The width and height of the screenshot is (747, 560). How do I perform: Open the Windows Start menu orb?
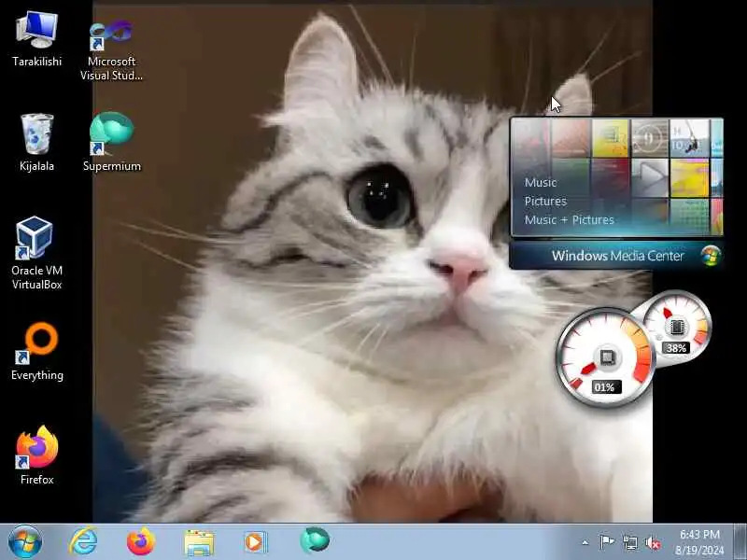(25, 542)
